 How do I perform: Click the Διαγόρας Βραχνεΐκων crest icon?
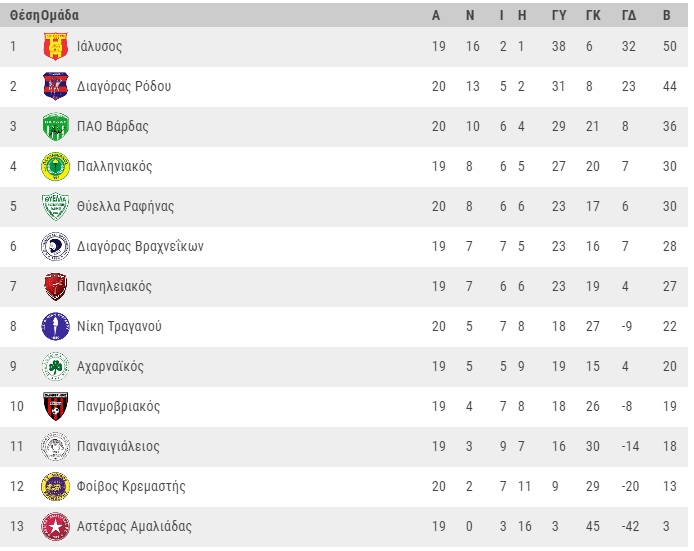[55, 247]
